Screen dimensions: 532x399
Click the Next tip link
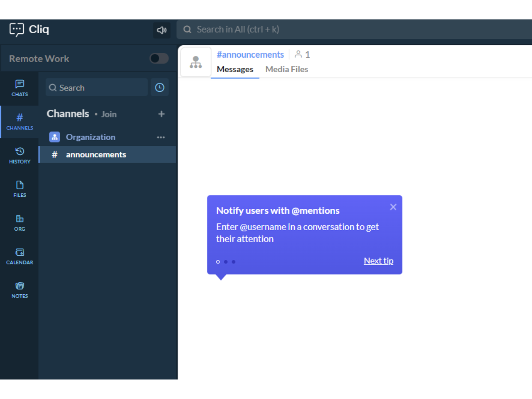click(378, 261)
